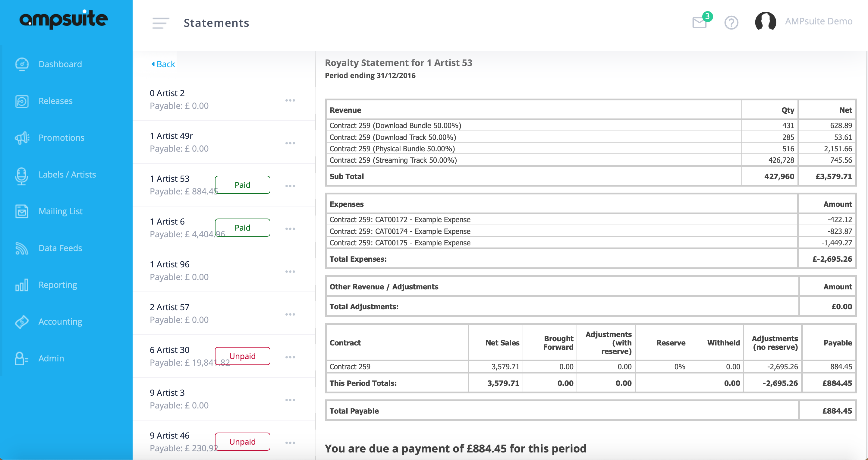
Task: Select the 1 Artist 96 statement
Action: [224, 271]
